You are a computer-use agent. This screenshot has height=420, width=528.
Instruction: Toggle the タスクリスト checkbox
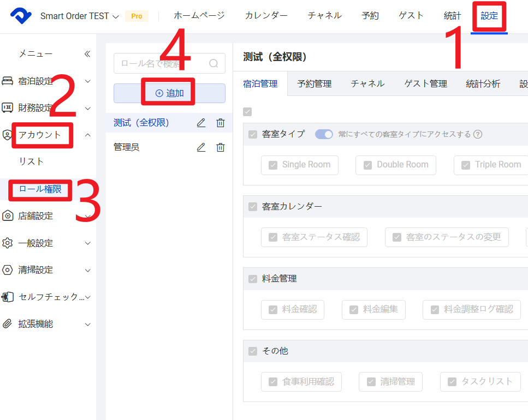pos(452,382)
